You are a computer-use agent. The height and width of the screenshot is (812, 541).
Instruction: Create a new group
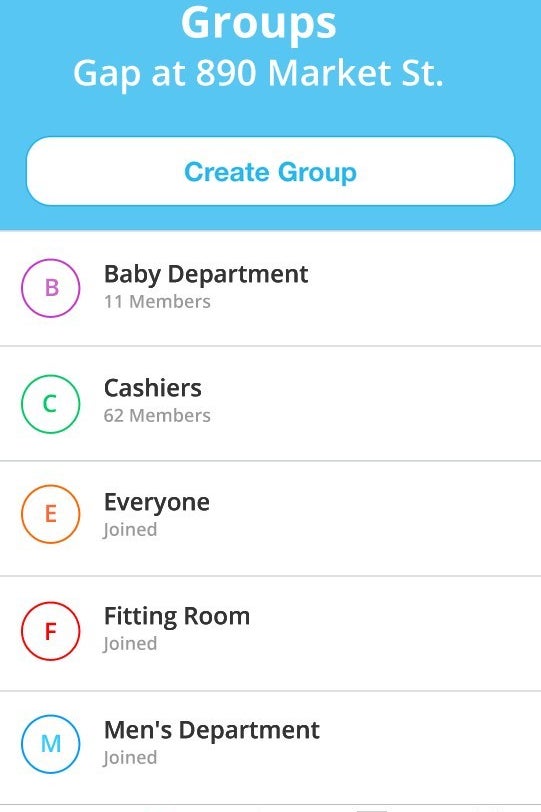[x=270, y=171]
